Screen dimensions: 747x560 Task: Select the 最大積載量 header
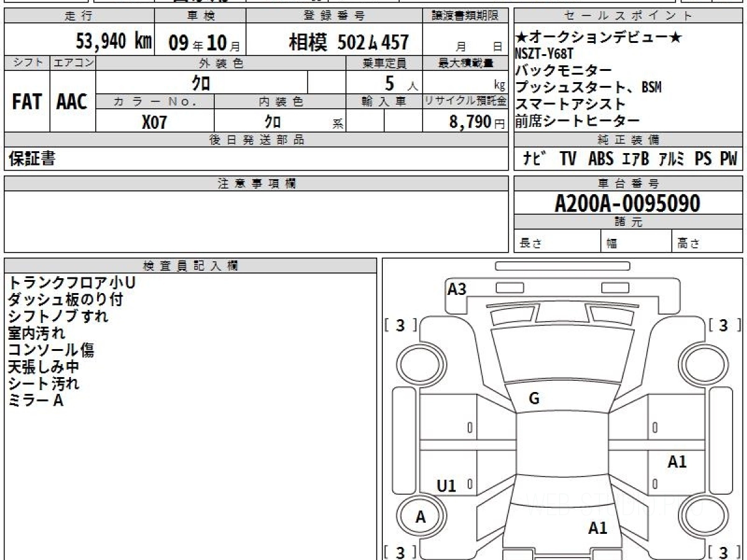coord(466,63)
